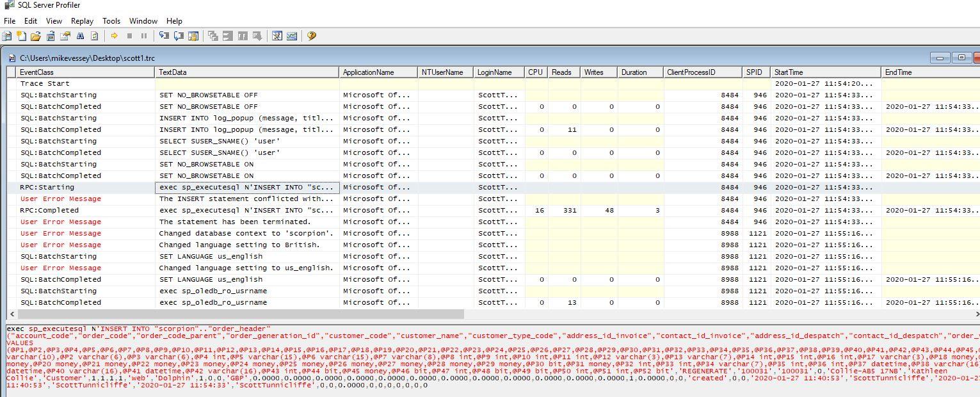
Task: Select the 'INSERT statement conflicted' error row
Action: tap(246, 199)
